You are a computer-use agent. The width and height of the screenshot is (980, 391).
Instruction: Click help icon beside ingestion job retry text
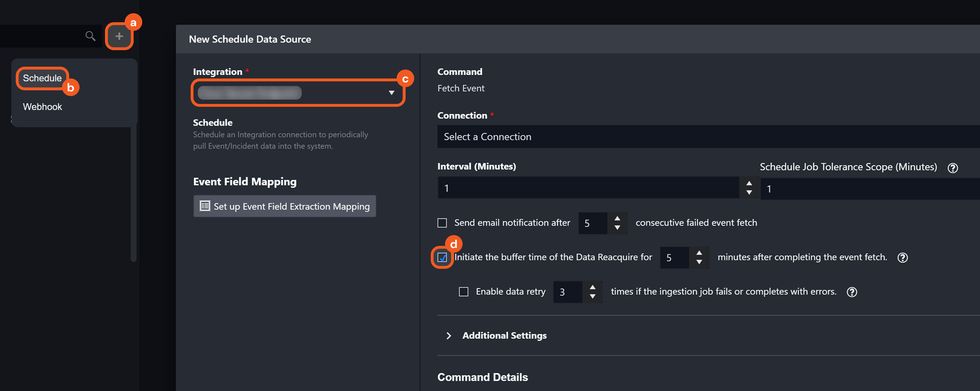click(851, 292)
